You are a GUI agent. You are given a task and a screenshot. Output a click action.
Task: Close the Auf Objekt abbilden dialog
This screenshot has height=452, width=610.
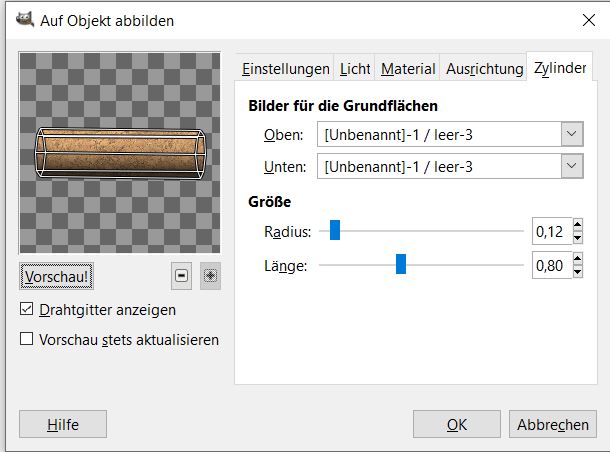589,20
